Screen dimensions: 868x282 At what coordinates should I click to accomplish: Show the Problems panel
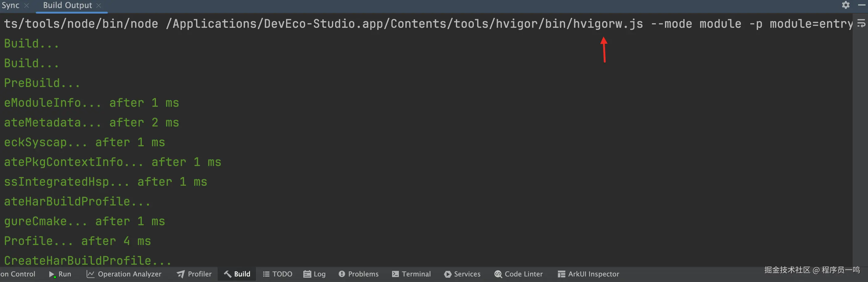coord(358,274)
